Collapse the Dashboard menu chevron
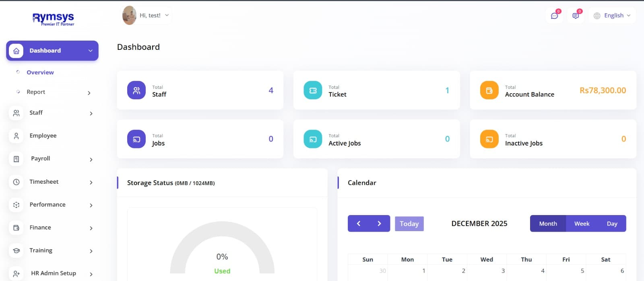Screen dimensions: 644x281 pos(91,51)
